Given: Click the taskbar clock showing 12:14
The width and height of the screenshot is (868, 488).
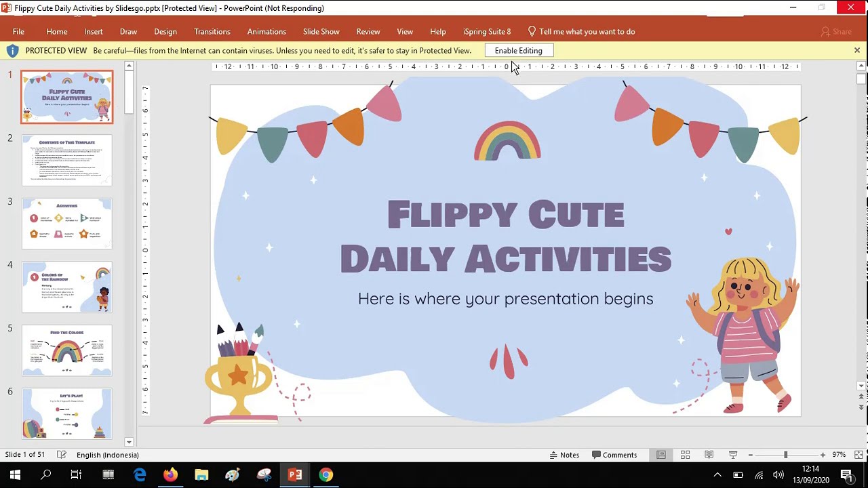Looking at the screenshot, I should [x=810, y=469].
